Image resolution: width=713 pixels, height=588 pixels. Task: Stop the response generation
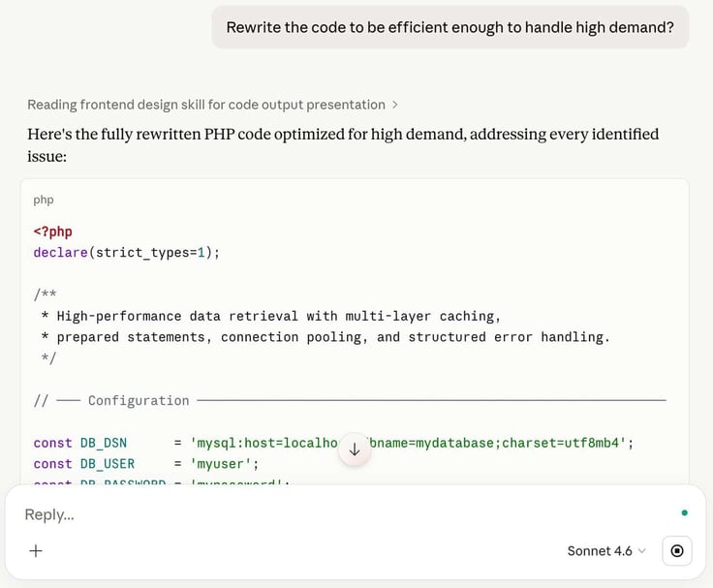click(677, 551)
